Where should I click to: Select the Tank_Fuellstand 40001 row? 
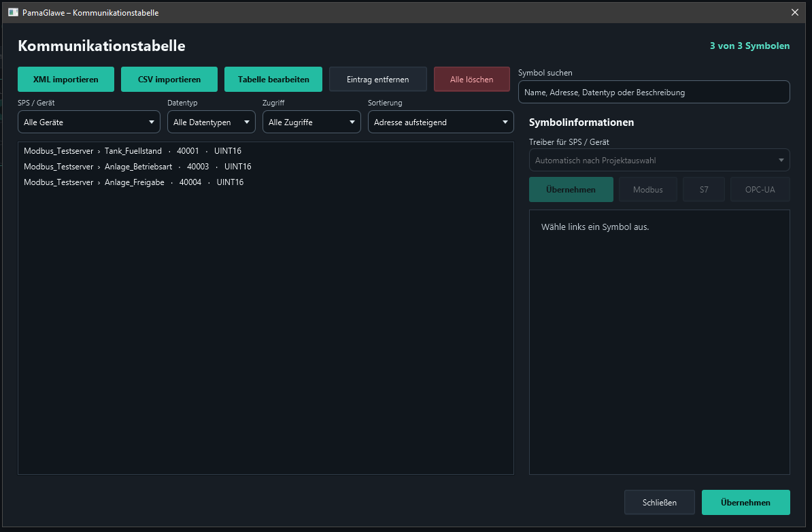point(266,151)
